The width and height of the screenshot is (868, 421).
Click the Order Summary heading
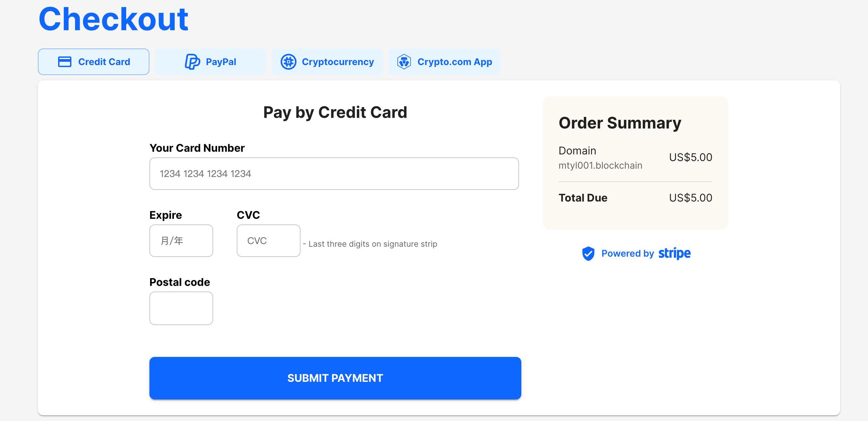click(x=620, y=123)
